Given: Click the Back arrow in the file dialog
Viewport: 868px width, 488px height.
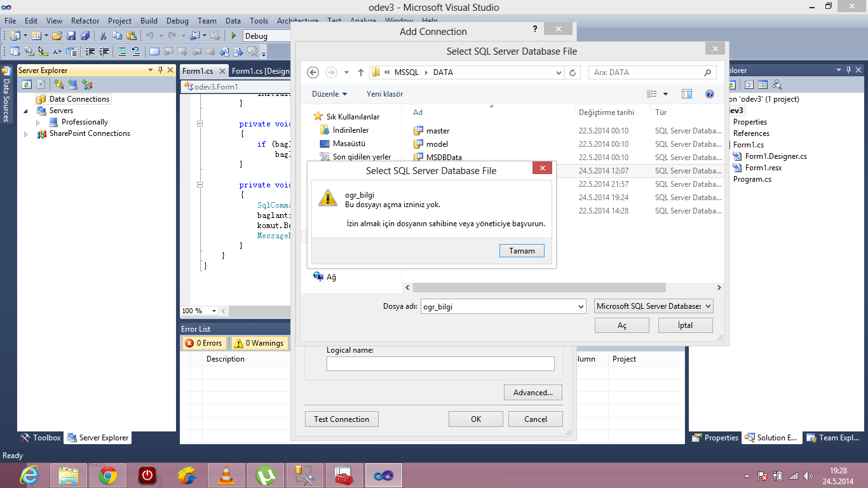Looking at the screenshot, I should pos(313,72).
